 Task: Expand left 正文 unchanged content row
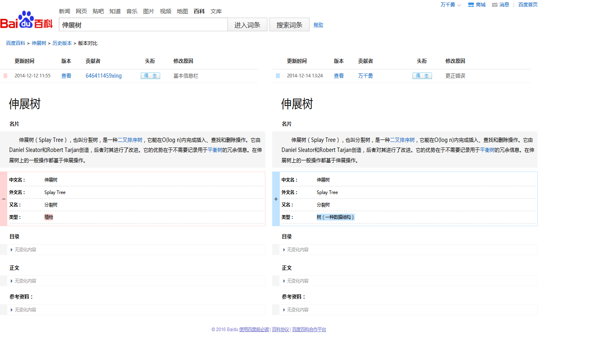point(133,281)
